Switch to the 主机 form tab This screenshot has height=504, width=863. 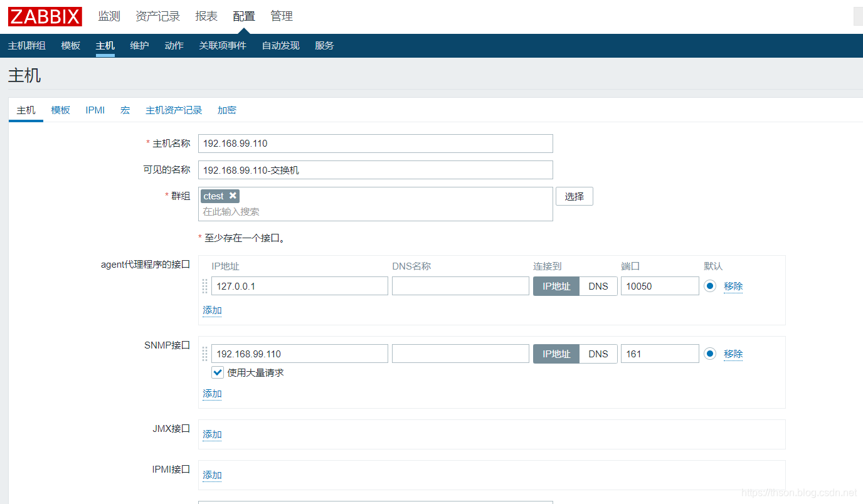tap(26, 110)
